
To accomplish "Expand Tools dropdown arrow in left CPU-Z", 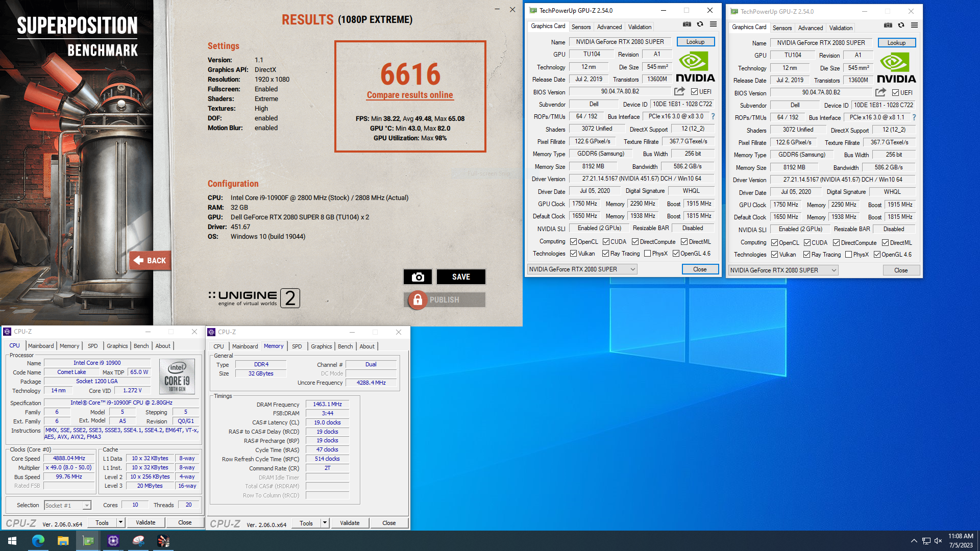I will [120, 522].
